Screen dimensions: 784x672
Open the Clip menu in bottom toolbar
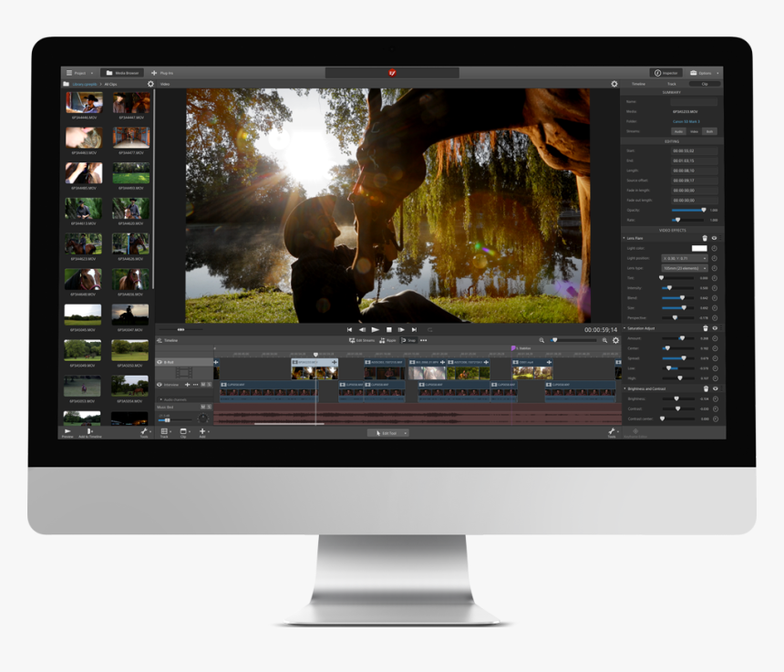[184, 433]
